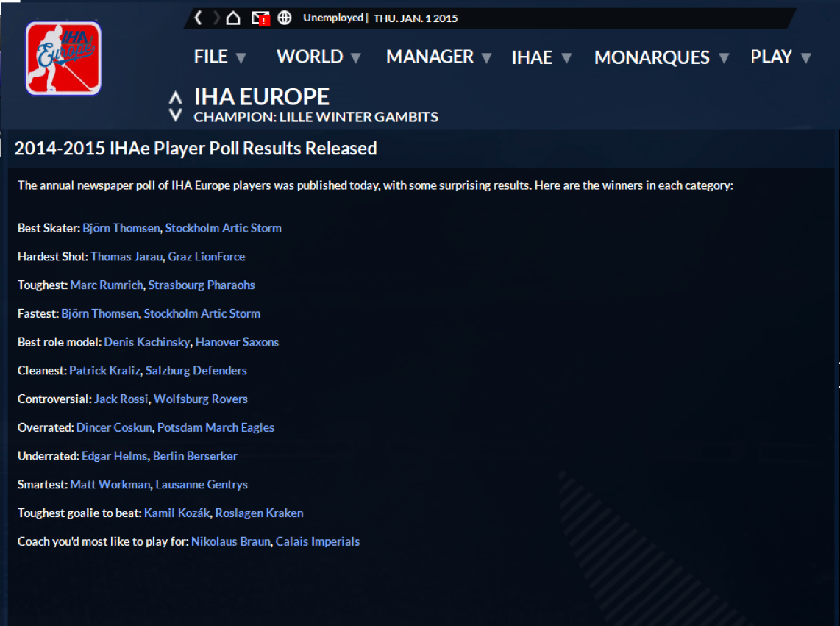Screen dimensions: 840x626
Task: Open Björn Thomsen's Best Skater profile link
Action: [121, 228]
